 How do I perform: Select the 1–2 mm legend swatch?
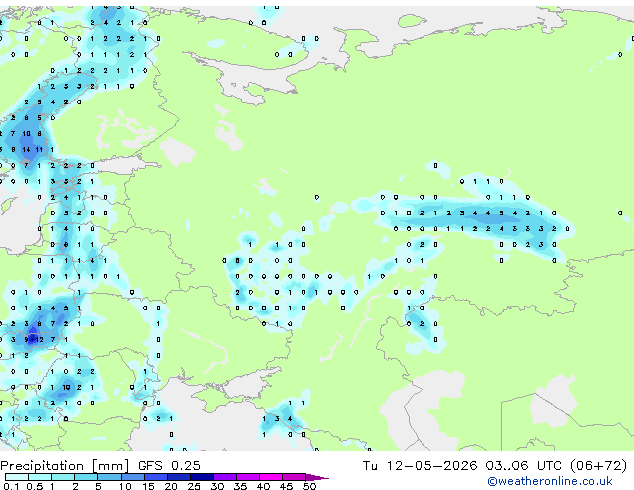[x=63, y=477]
